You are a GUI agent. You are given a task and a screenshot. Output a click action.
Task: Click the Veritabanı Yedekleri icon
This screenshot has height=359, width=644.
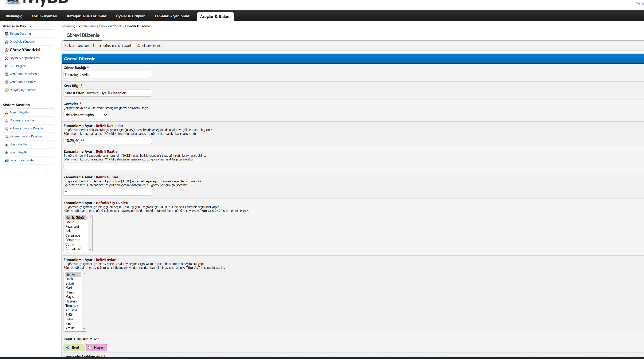[6, 74]
